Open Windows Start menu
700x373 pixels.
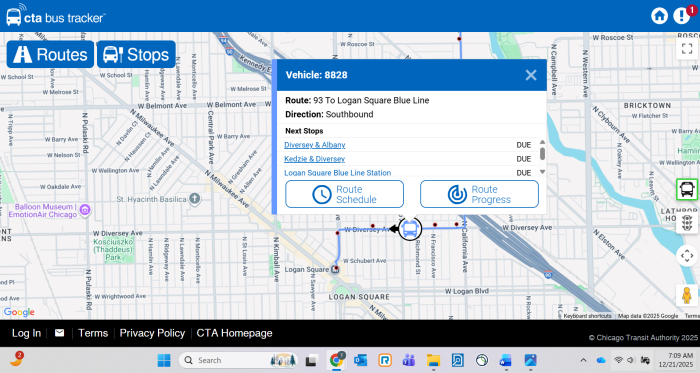[x=164, y=360]
